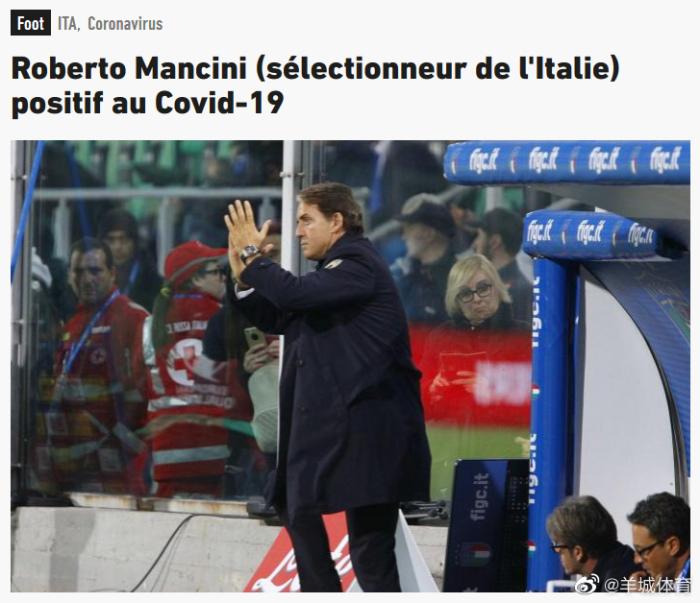Click the smartphone held by spectator
Viewport: 700px width, 603px height.
[x=255, y=338]
